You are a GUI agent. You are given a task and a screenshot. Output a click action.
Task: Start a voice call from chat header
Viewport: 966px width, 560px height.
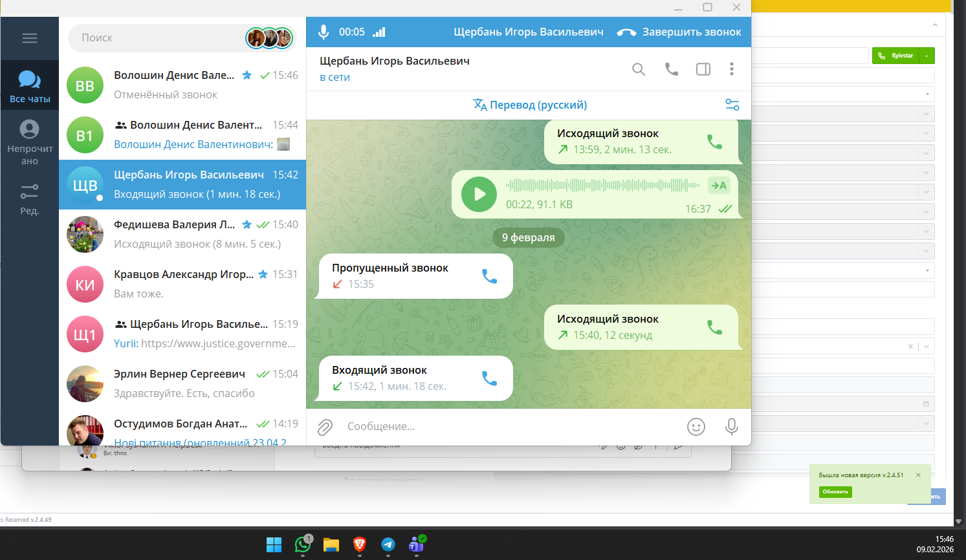pyautogui.click(x=672, y=69)
